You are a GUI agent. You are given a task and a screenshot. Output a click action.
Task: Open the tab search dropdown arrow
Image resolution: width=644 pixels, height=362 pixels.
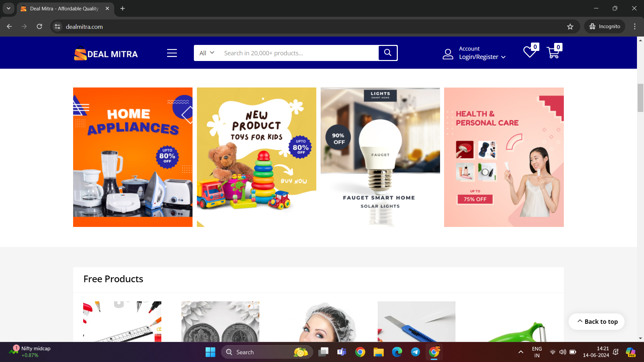pos(8,8)
